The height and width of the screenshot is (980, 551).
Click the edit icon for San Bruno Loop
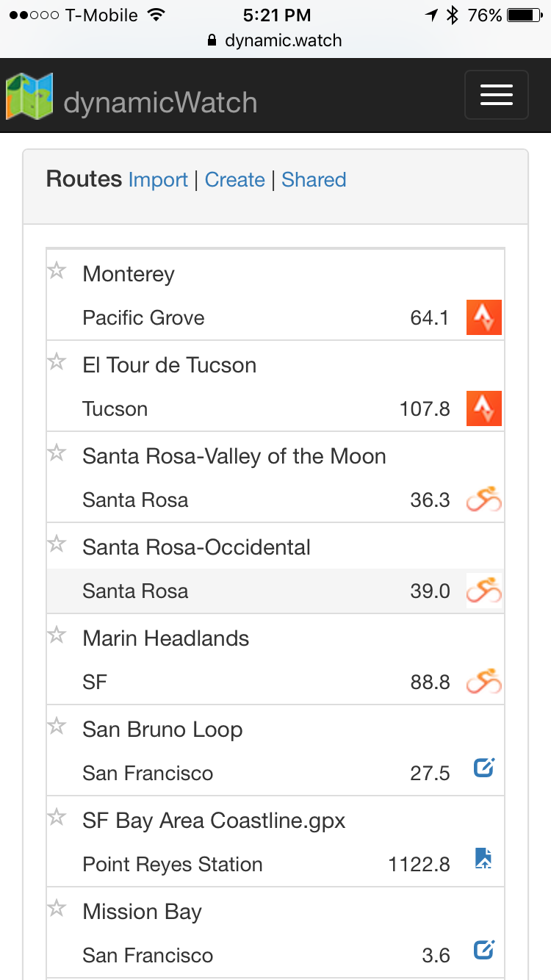point(483,769)
